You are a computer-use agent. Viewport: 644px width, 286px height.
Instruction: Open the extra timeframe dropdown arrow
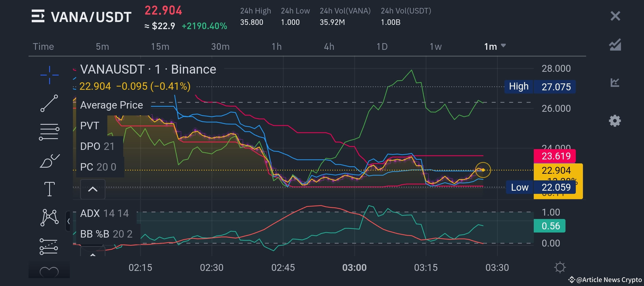(503, 46)
